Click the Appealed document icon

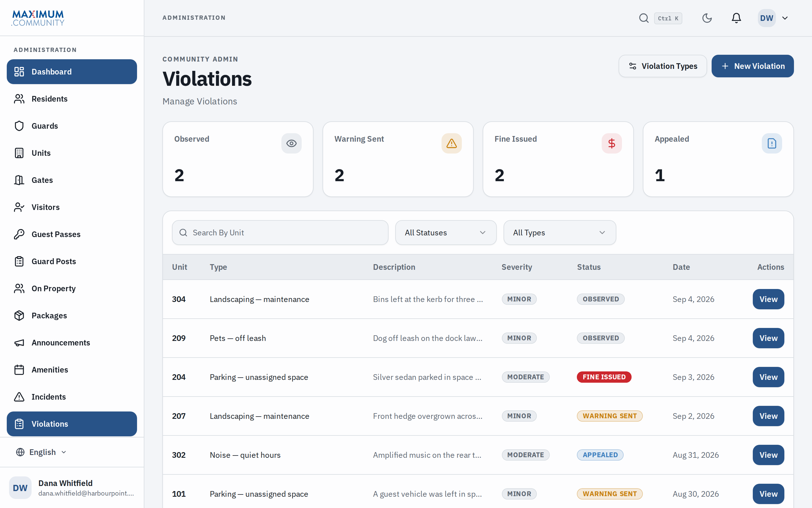pos(772,143)
